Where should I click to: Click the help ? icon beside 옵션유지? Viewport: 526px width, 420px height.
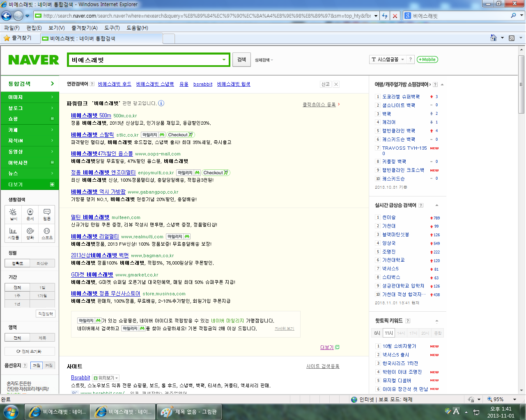[25, 365]
